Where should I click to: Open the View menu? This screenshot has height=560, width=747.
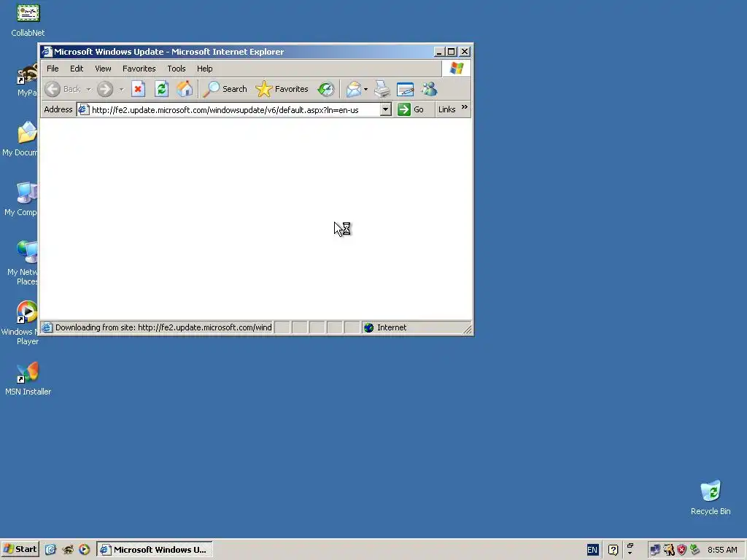[103, 69]
